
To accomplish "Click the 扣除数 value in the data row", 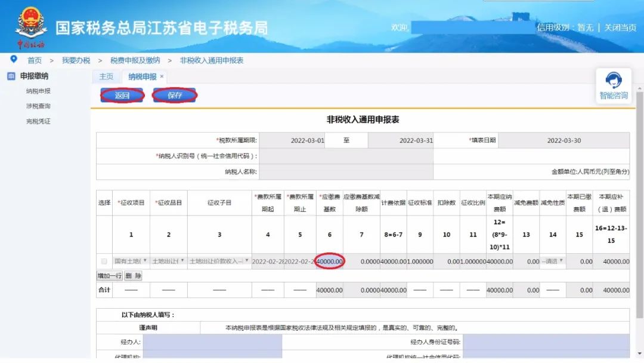I will (447, 262).
